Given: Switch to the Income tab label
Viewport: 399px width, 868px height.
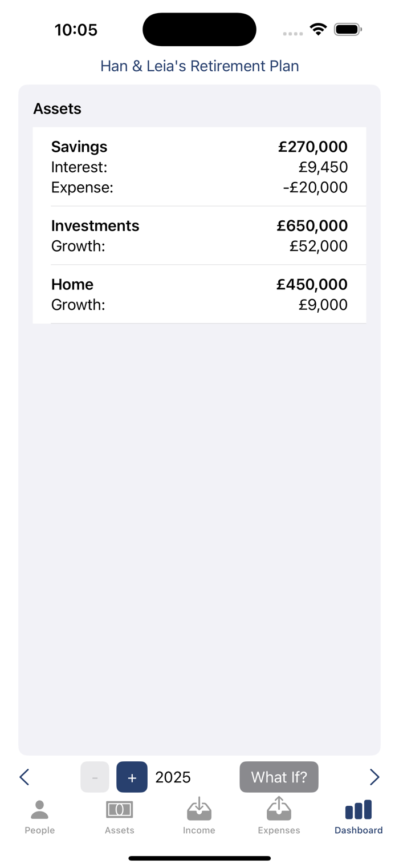Looking at the screenshot, I should point(199,830).
